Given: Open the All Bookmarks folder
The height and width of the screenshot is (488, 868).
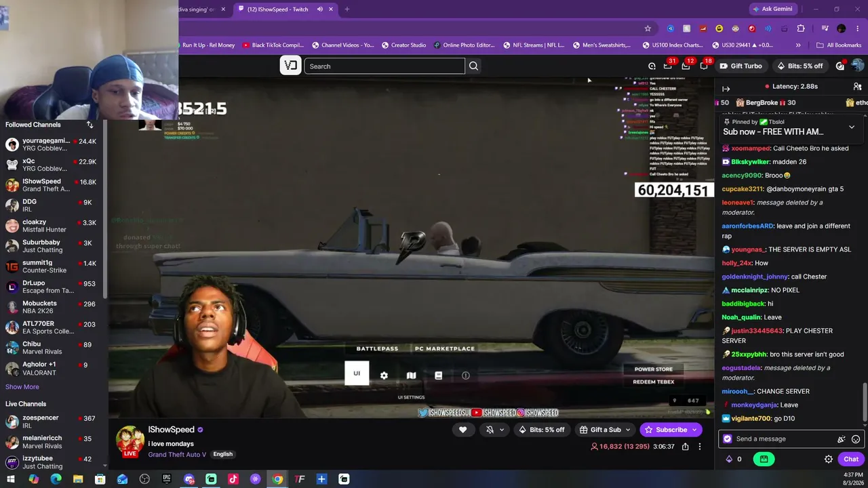Looking at the screenshot, I should coord(839,45).
